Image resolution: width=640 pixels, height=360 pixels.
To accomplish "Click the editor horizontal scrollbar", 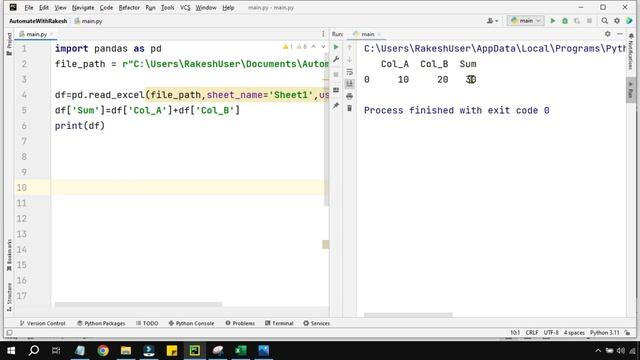I will click(x=138, y=304).
